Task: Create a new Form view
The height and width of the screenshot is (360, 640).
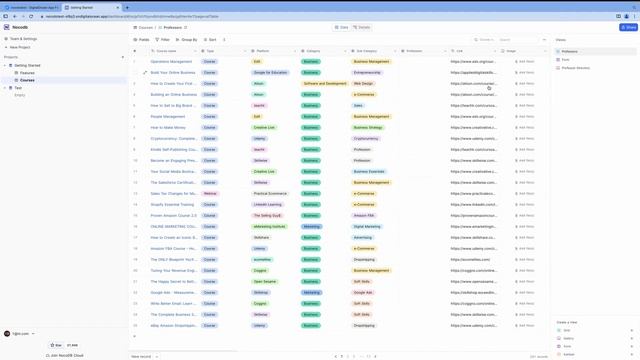Action: pyautogui.click(x=567, y=346)
